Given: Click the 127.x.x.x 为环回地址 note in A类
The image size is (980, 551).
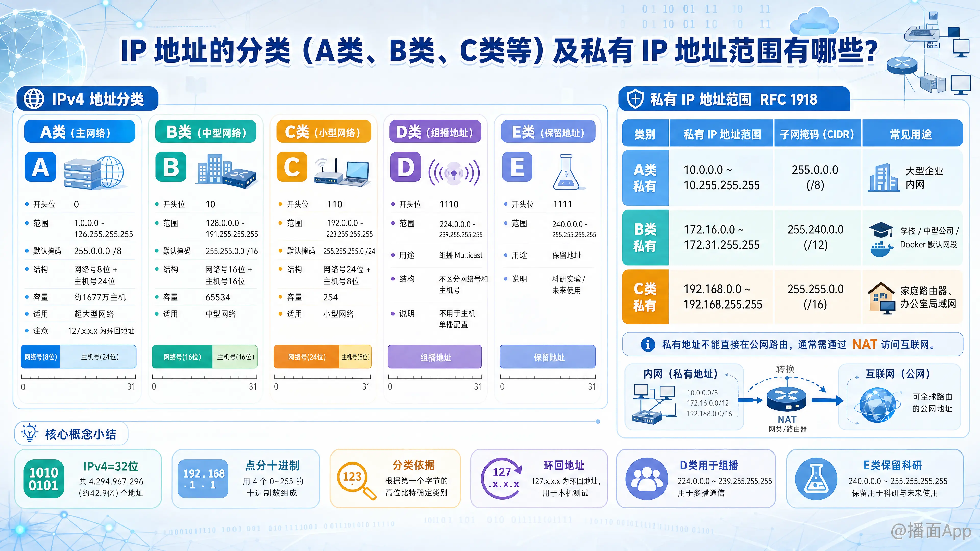Looking at the screenshot, I should (101, 331).
